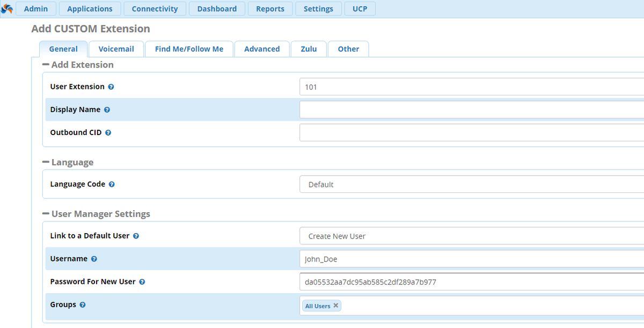Open help icon for Password For New User
The image size is (644, 328).
click(142, 282)
